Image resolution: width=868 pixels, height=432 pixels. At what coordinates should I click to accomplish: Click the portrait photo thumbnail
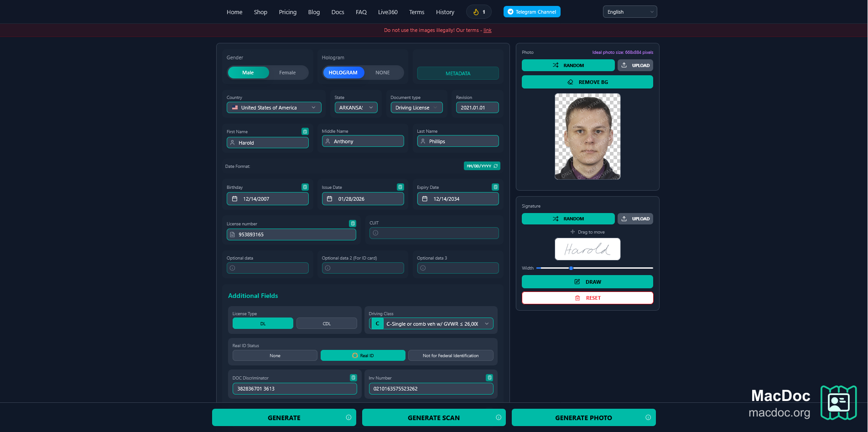[x=587, y=136]
